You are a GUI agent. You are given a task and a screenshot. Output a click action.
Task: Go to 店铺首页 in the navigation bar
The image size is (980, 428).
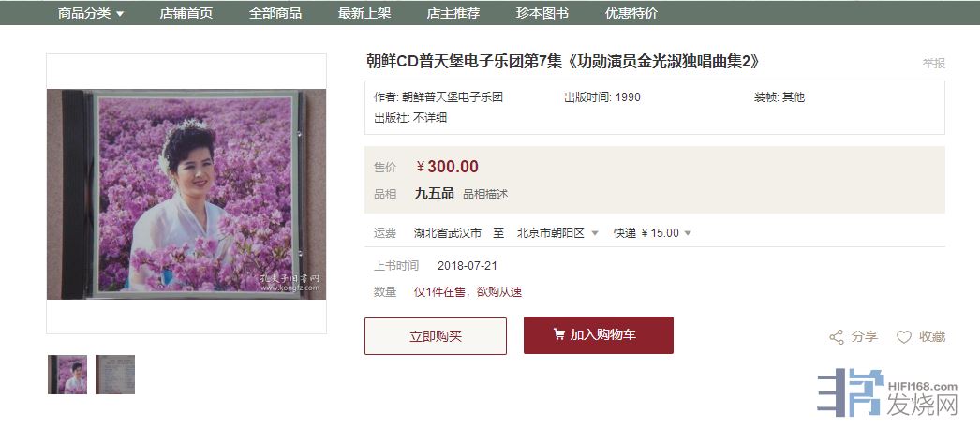(186, 13)
